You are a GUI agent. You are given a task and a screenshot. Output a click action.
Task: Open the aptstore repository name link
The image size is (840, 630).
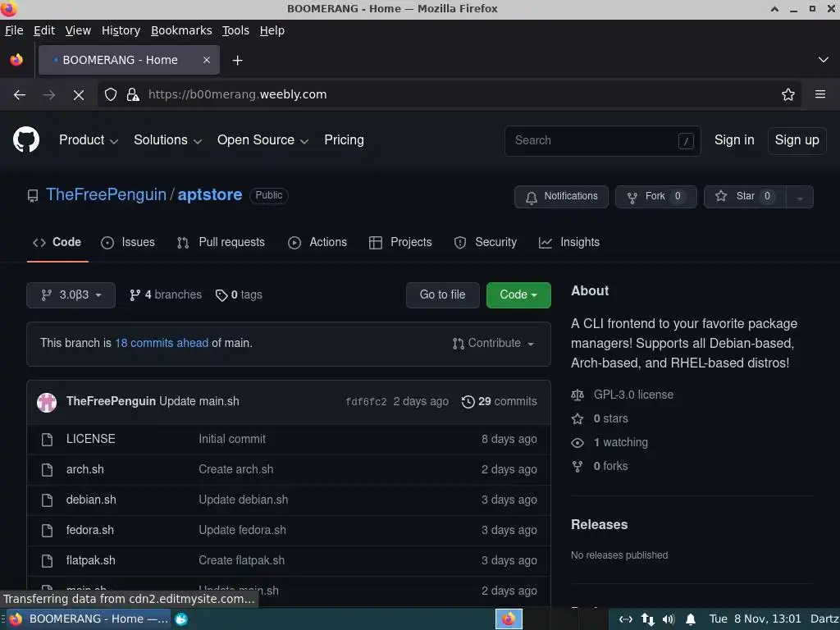tap(210, 195)
